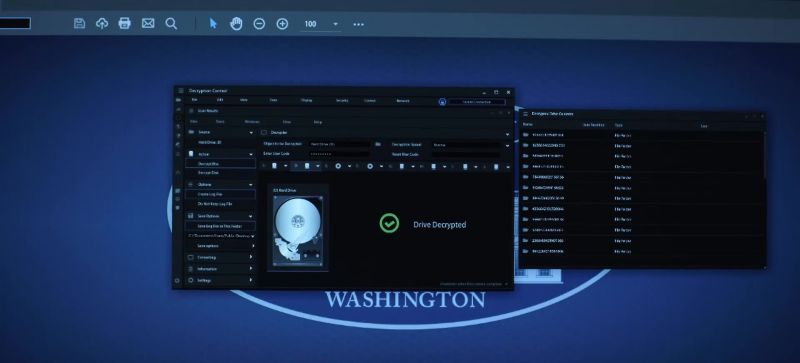Click the Save icon in the viewer toolbar

[x=79, y=23]
